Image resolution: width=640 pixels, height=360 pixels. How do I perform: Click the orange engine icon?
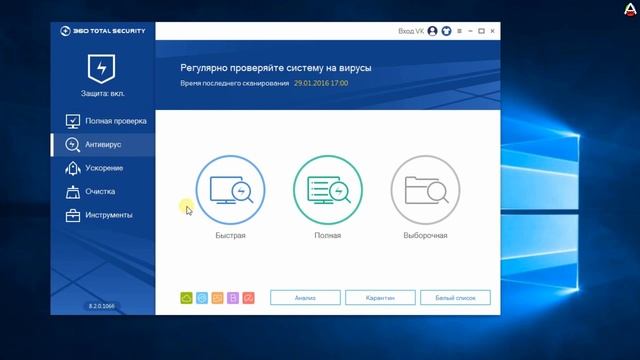click(x=217, y=298)
